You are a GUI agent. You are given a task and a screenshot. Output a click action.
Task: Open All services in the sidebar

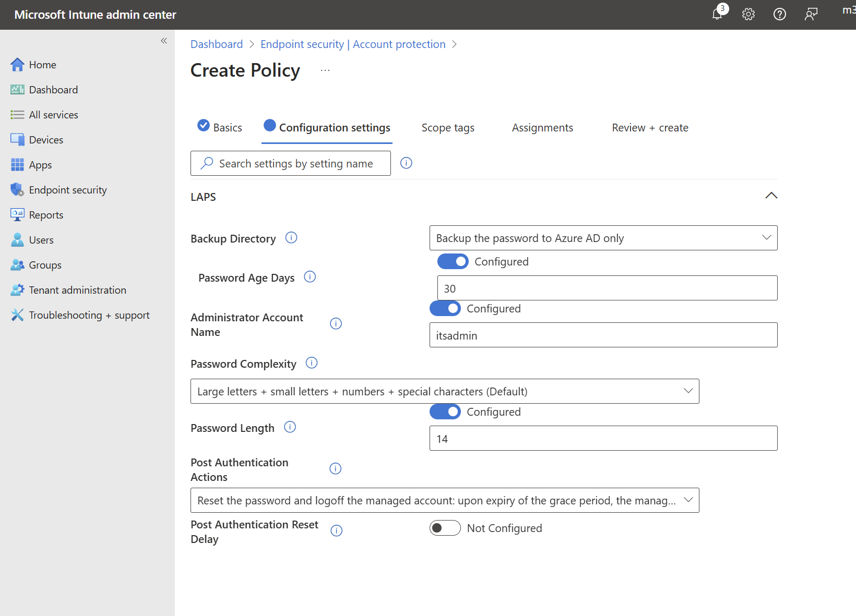pyautogui.click(x=53, y=115)
